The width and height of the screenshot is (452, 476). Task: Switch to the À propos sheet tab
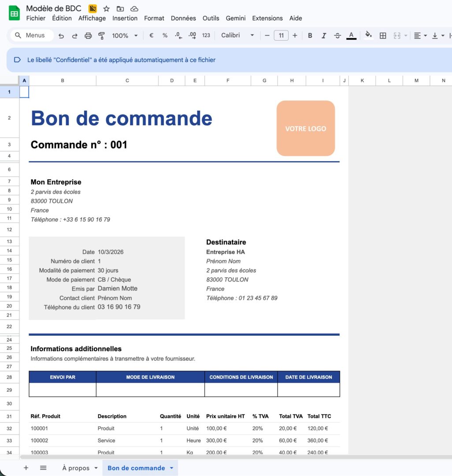click(75, 468)
